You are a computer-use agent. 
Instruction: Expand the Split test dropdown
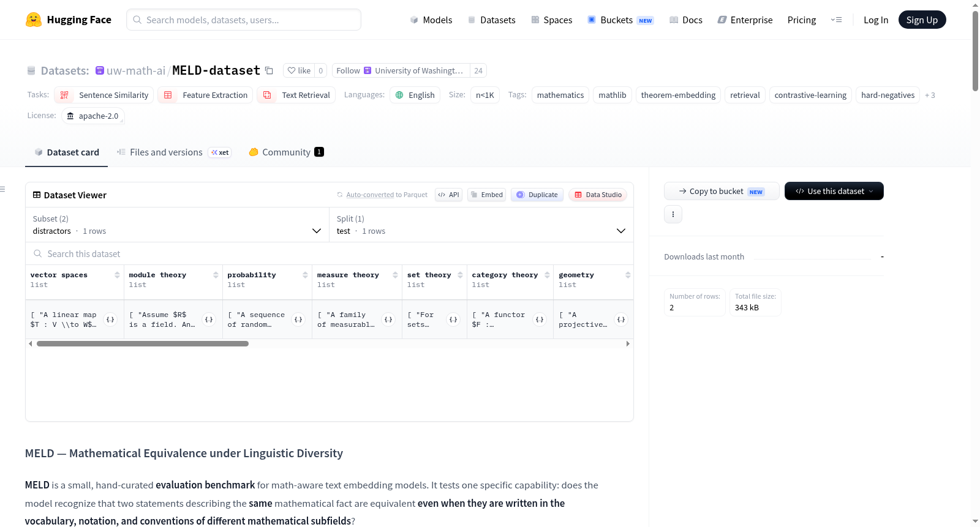tap(481, 225)
